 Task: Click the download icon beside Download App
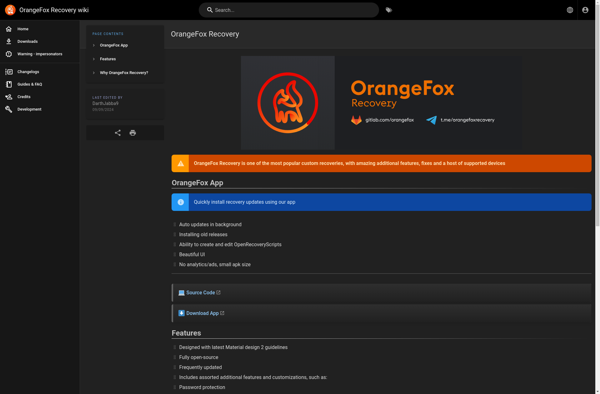coord(181,313)
